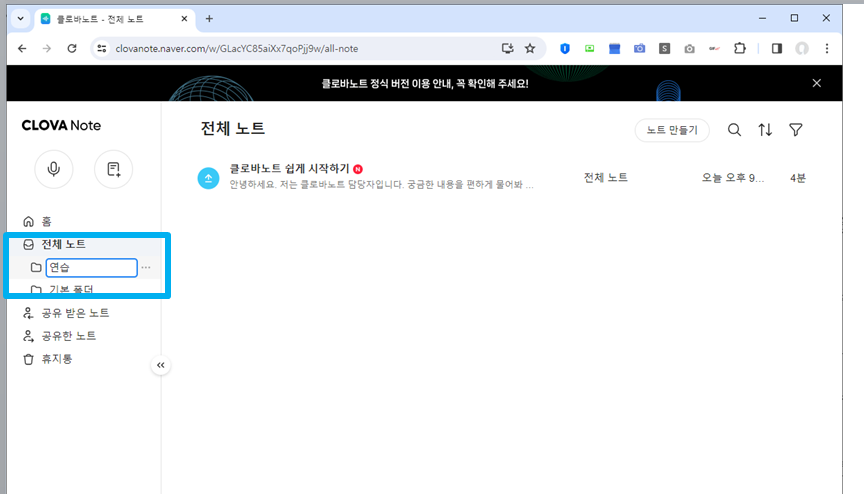The image size is (864, 494).
Task: Close the 클로바노트 browser tab
Action: (184, 19)
